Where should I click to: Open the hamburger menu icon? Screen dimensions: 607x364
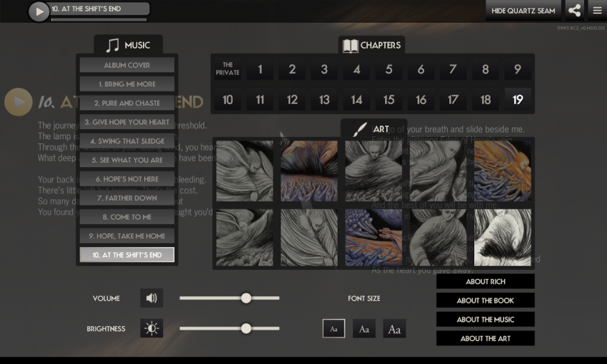pos(597,11)
